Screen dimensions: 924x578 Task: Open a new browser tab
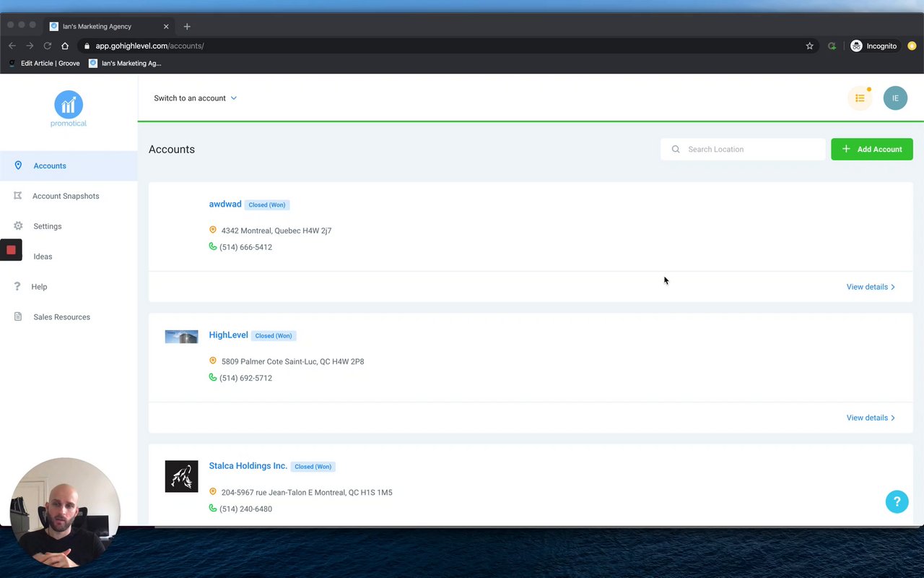coord(187,26)
